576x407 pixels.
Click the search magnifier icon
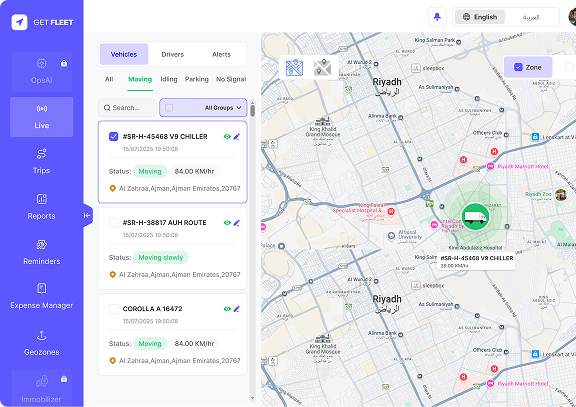(x=107, y=108)
